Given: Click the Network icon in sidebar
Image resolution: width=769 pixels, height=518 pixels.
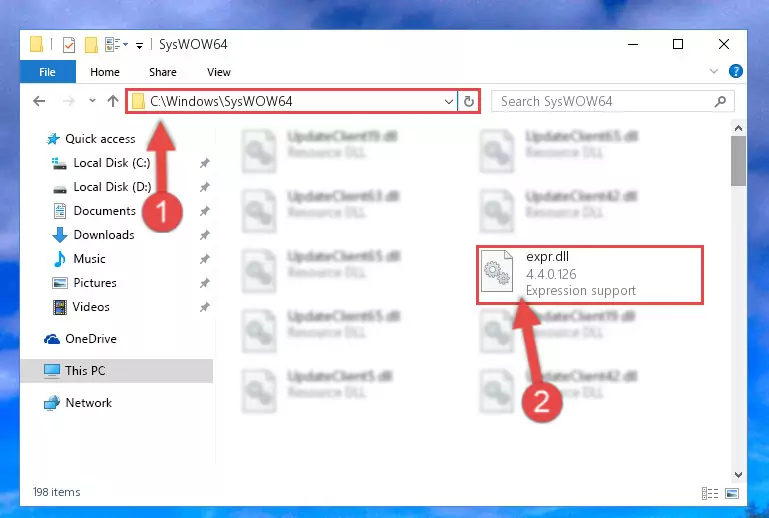Looking at the screenshot, I should (x=52, y=403).
